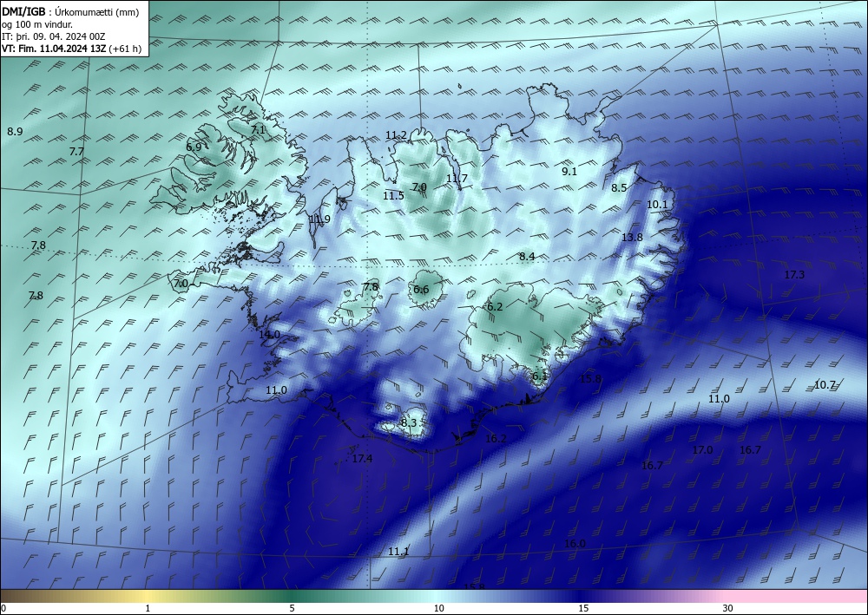The width and height of the screenshot is (868, 615).
Task: Click the 16.2 value label
Action: [496, 439]
